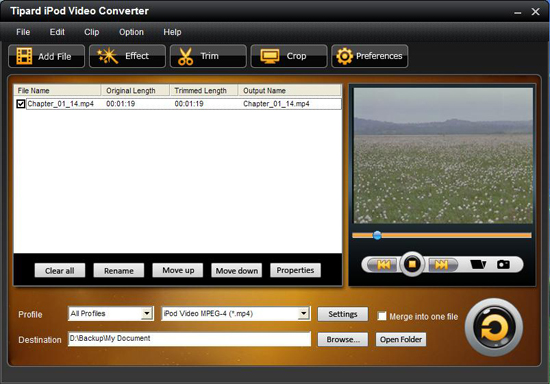This screenshot has height=384, width=550.
Task: Click the Browse... button
Action: [x=343, y=339]
